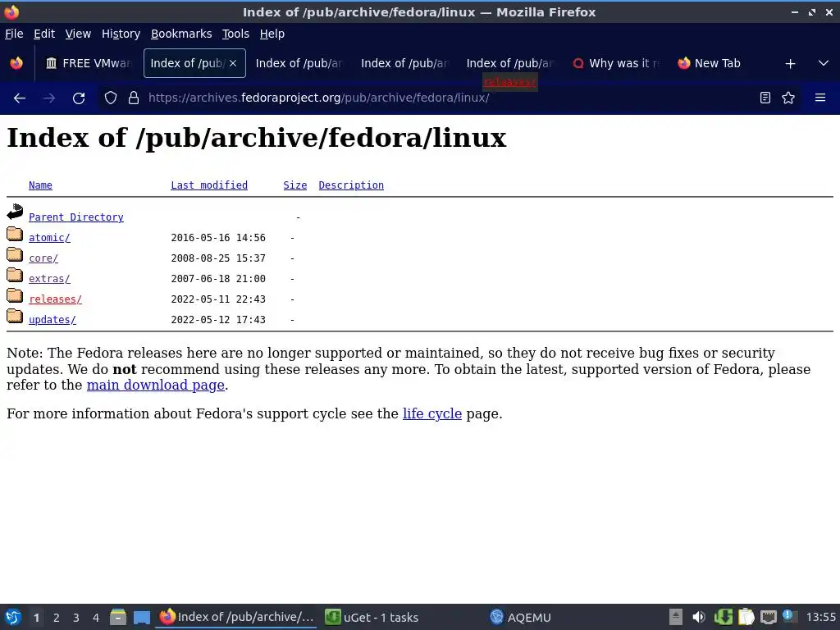Open a new tab with plus icon
840x630 pixels.
tap(790, 64)
